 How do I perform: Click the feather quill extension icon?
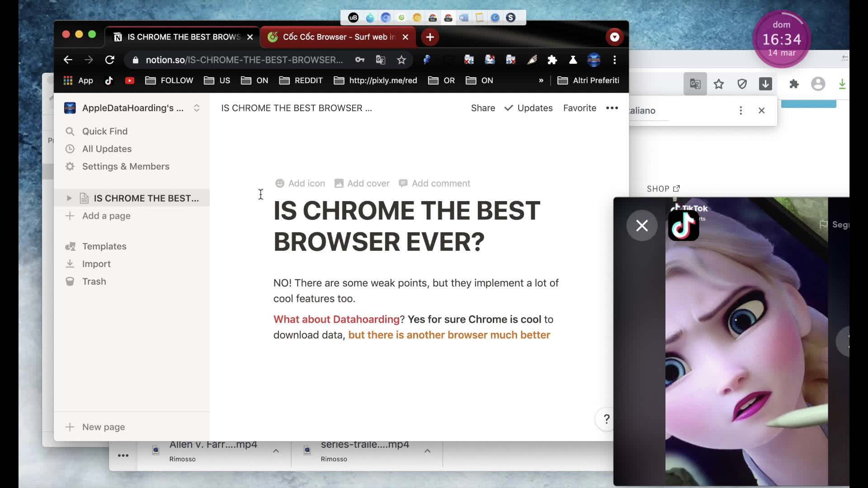(x=532, y=60)
